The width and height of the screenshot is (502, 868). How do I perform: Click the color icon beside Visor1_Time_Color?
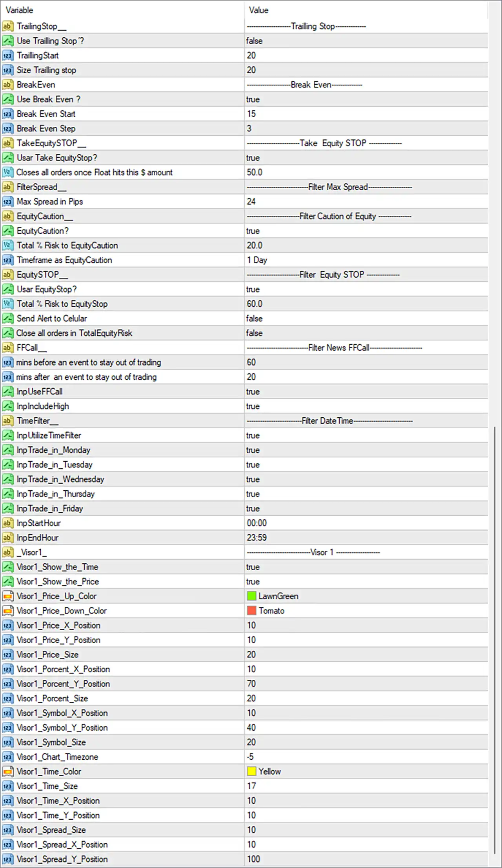[x=7, y=772]
